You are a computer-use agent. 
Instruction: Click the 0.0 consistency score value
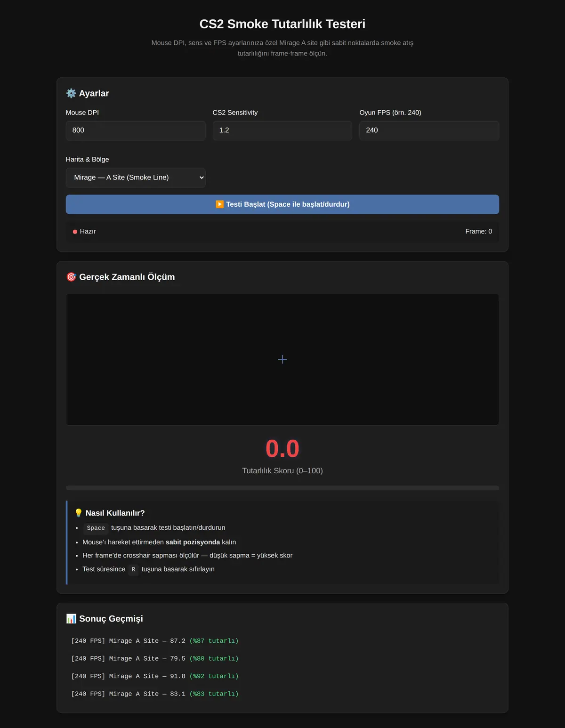point(282,448)
